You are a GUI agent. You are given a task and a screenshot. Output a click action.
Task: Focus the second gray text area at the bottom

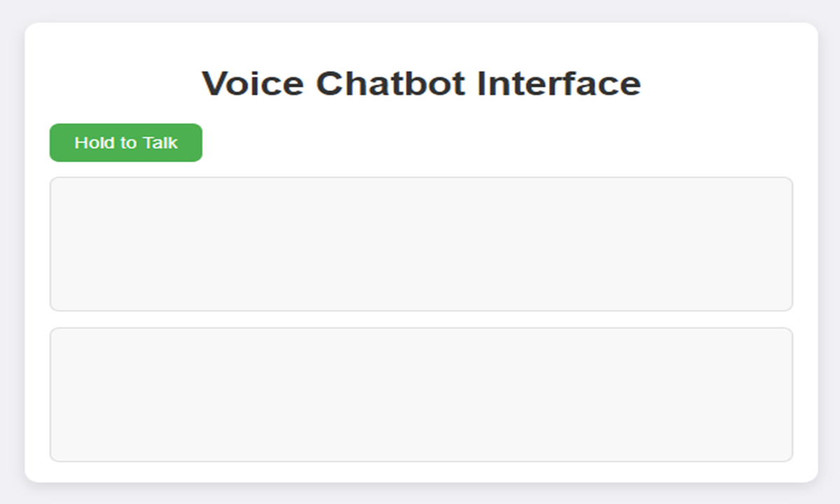421,395
